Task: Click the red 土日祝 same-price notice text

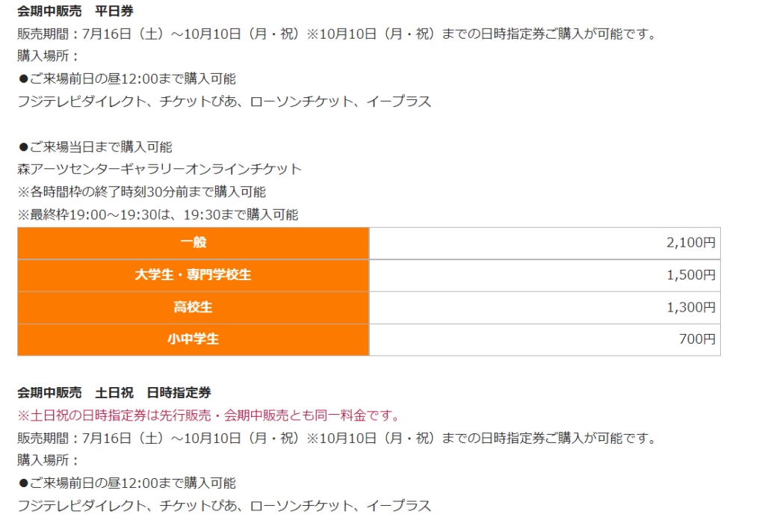Action: coord(209,415)
